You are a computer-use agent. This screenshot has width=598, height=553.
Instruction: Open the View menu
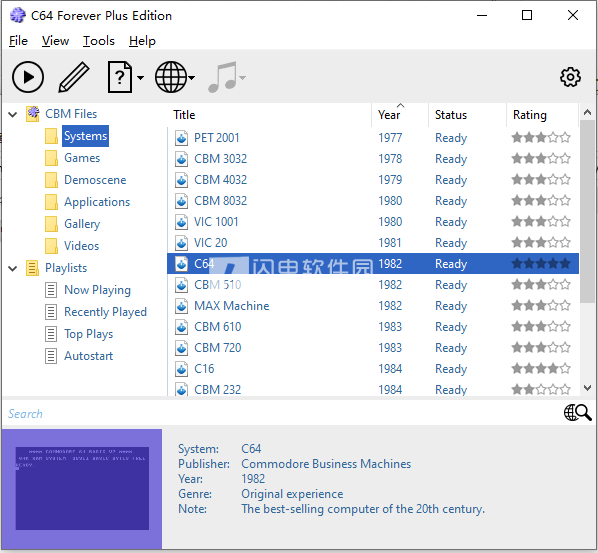55,41
